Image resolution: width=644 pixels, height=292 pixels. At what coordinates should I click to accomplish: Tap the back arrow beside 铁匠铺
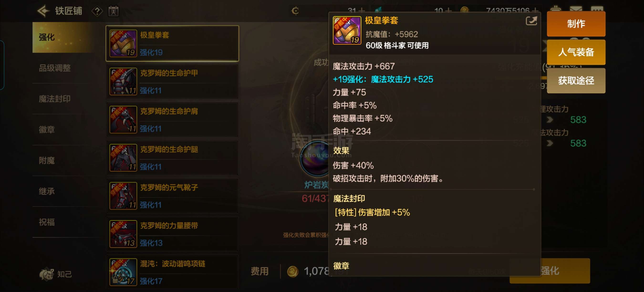(x=43, y=11)
